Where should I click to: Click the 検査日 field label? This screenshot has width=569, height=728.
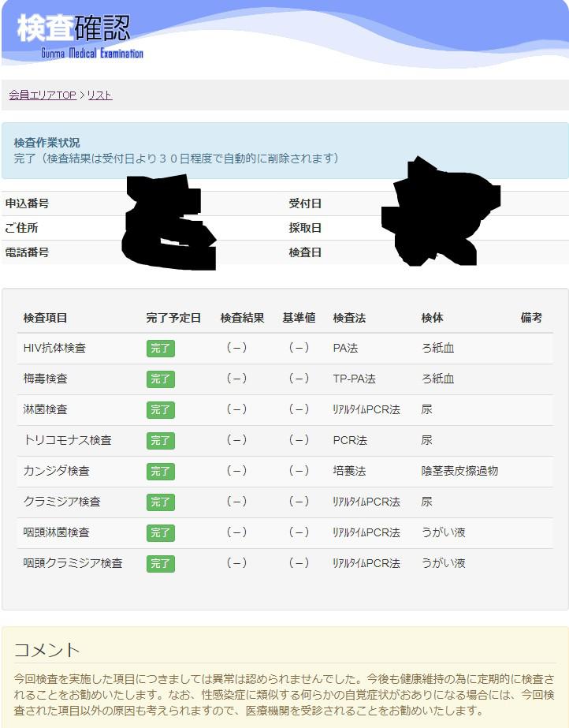[305, 252]
